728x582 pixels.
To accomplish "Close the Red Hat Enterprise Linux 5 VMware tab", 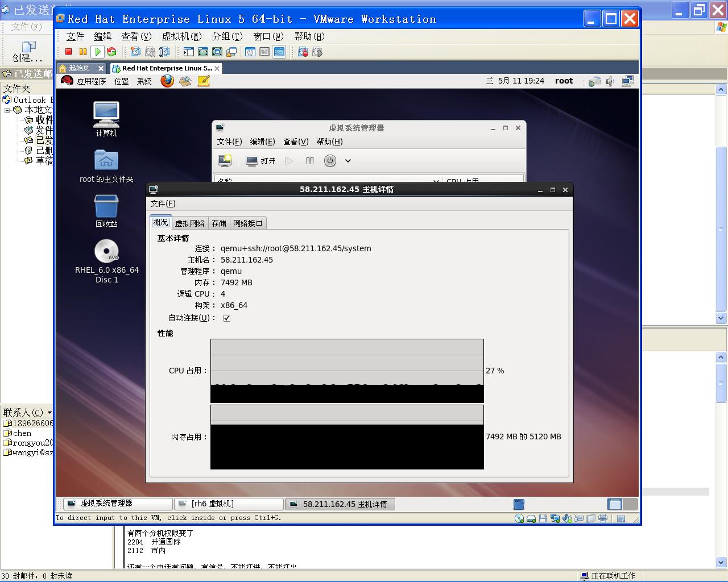I will (x=217, y=68).
